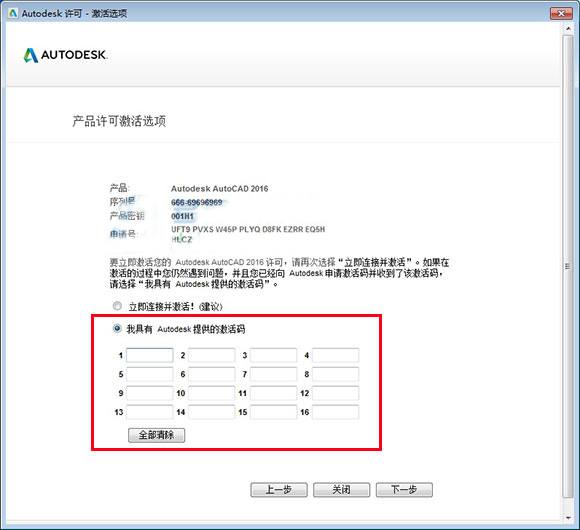Click the 全部清除 clear all button
580x530 pixels.
click(x=156, y=435)
